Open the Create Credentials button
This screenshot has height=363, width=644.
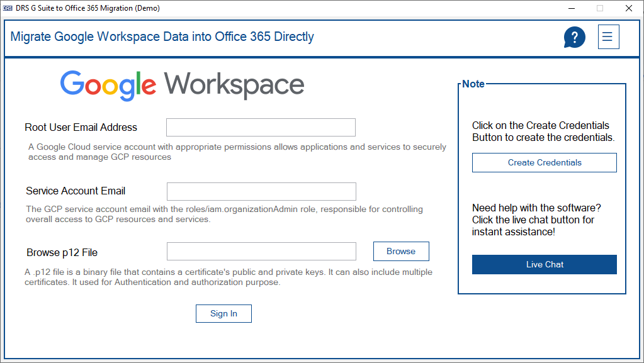[544, 162]
